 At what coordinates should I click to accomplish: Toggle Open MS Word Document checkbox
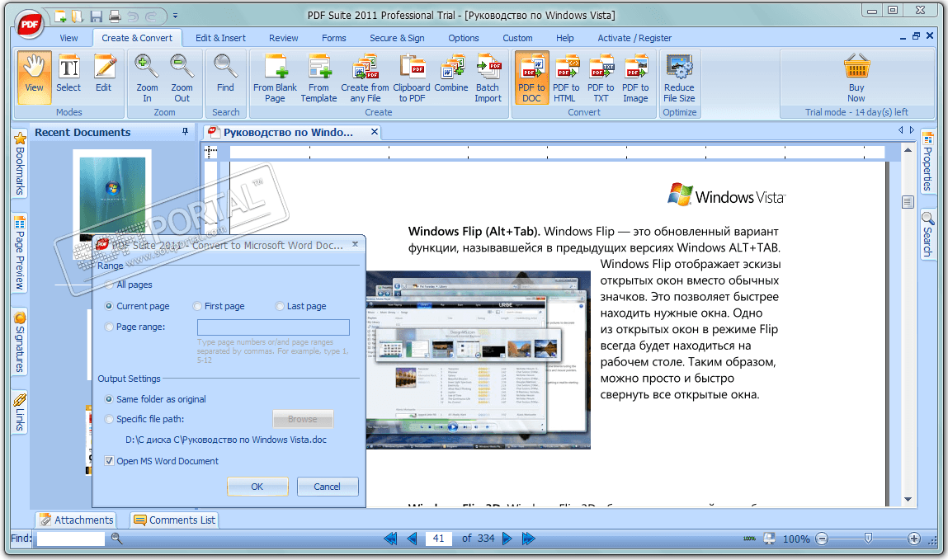109,461
